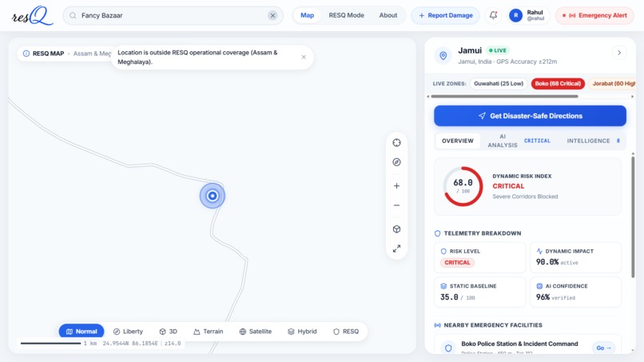The image size is (644, 362).
Task: Open the INTELLIGENCE tab
Action: pyautogui.click(x=593, y=141)
